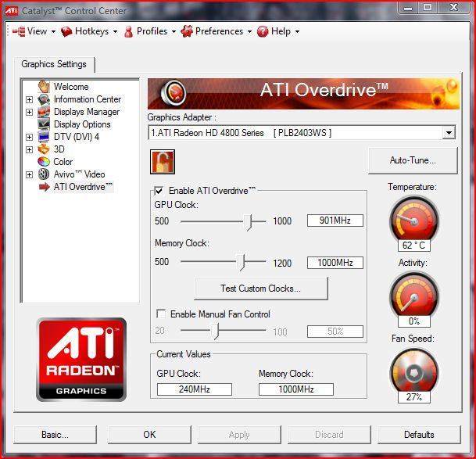Viewport: 476px width, 459px height.
Task: Select the Color wheel icon
Action: click(x=44, y=162)
